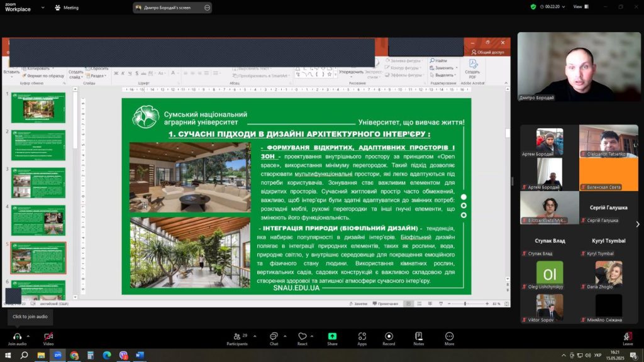Toggle Примечания comments pane in status bar

point(386,304)
